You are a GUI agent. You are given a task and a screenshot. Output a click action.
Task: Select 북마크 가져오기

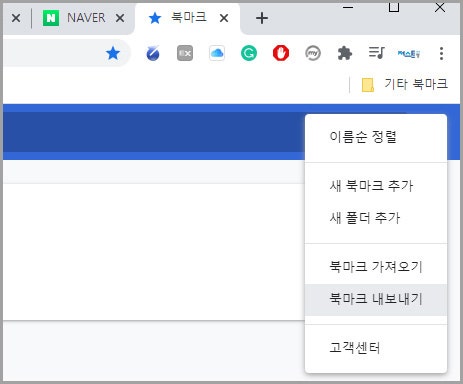coord(376,267)
